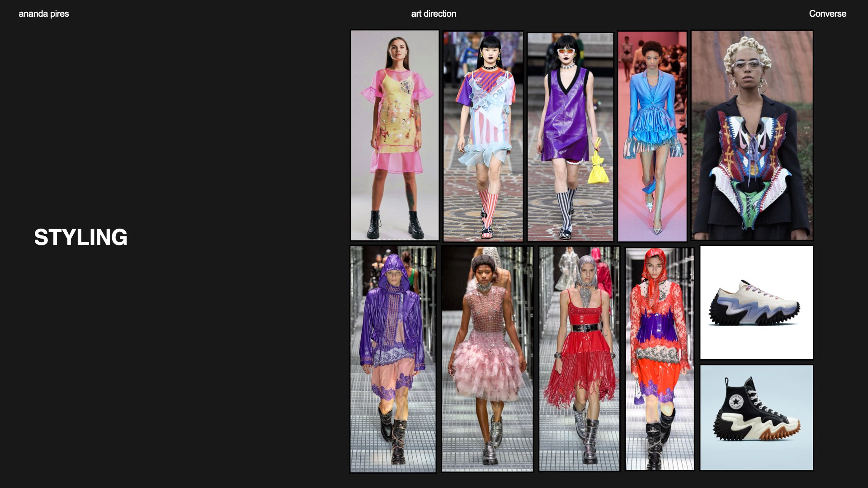The height and width of the screenshot is (488, 868).
Task: Select the striped jersey dress runway photo
Action: [483, 136]
